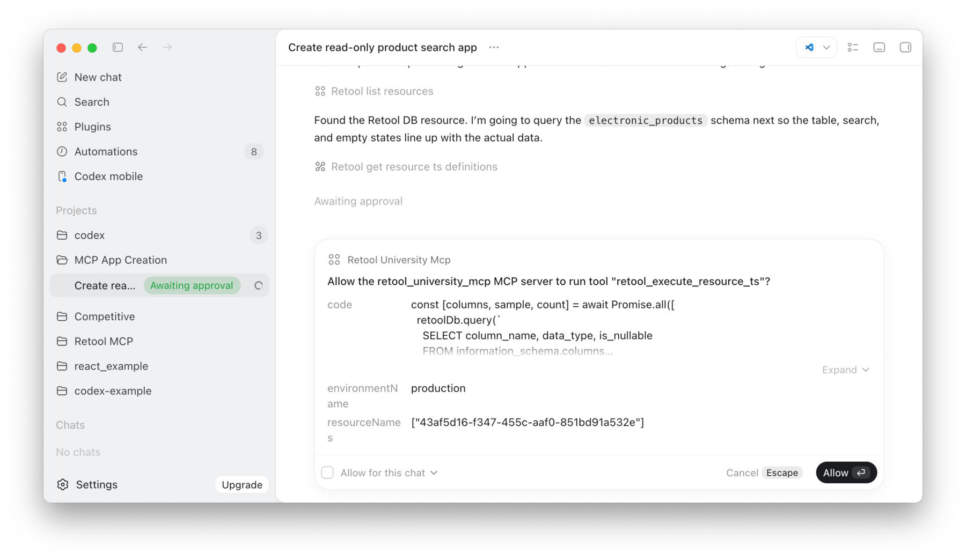Click the Automations clock icon
Viewport: 966px width, 560px height.
pyautogui.click(x=62, y=151)
